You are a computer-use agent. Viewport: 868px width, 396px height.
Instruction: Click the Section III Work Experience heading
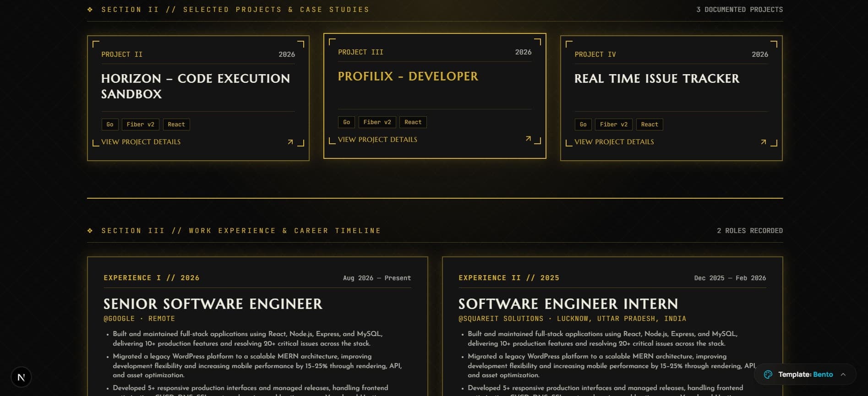tap(241, 230)
